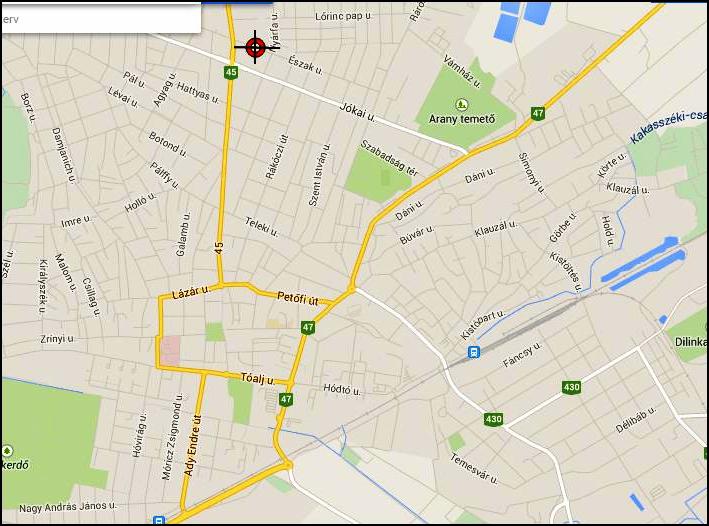Screen dimensions: 709x526
Task: Click the Petőfi út street label
Action: (298, 299)
